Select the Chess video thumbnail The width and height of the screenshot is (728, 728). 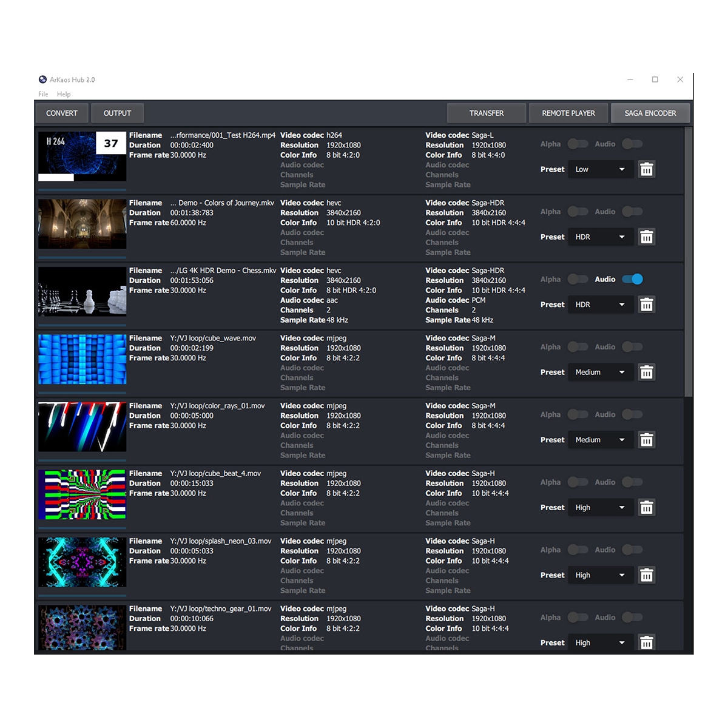81,292
